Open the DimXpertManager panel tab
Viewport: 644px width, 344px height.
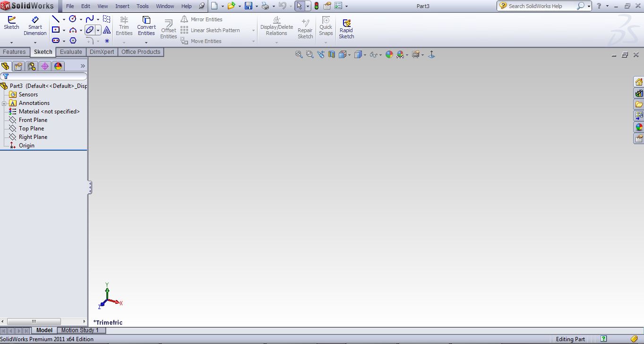pos(45,66)
